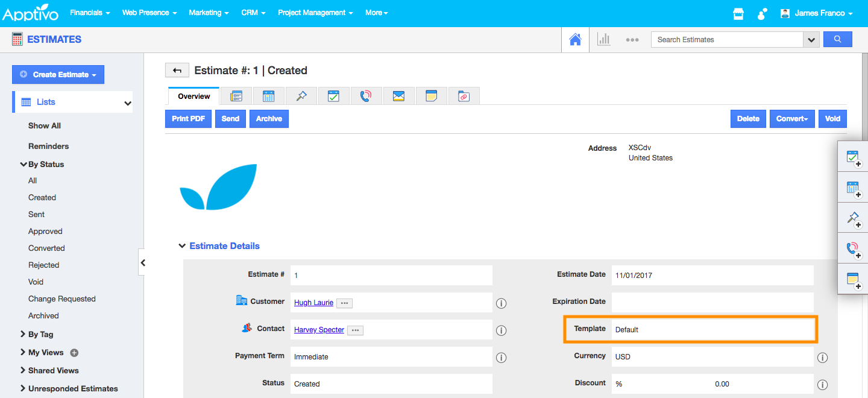
Task: Click the Apptivo logo
Action: click(31, 13)
